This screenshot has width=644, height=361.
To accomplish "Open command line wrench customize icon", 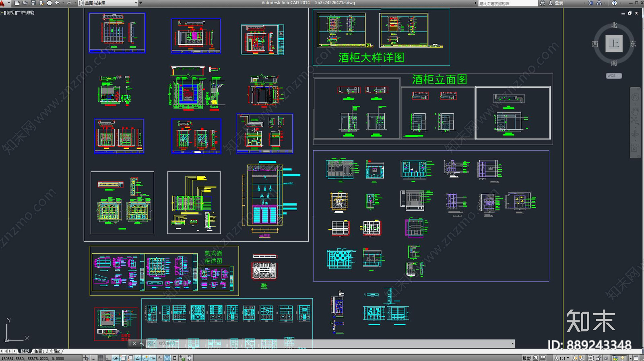I will click(142, 344).
